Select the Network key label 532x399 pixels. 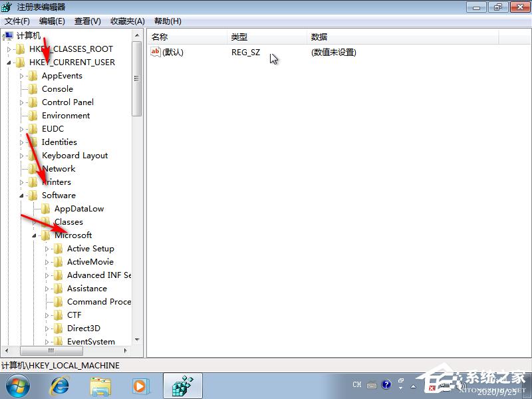click(59, 169)
